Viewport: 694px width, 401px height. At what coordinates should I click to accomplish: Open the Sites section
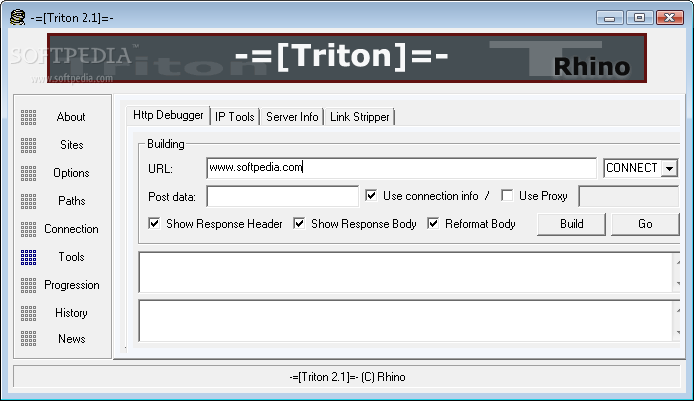pos(71,145)
